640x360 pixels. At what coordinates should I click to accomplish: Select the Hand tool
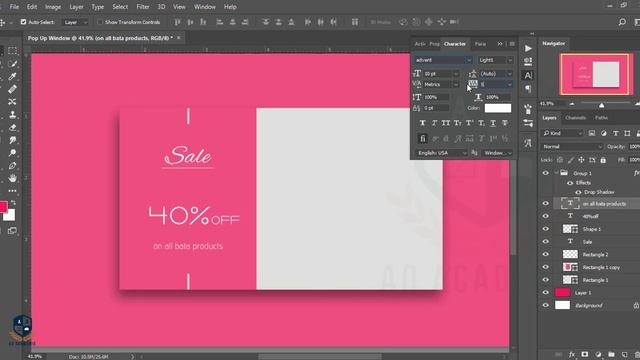pyautogui.click(x=12, y=178)
